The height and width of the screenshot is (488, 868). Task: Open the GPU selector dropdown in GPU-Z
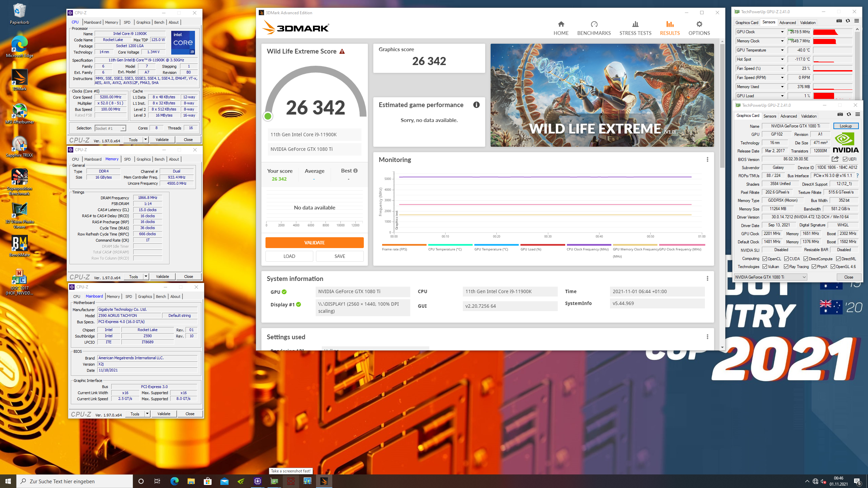pyautogui.click(x=770, y=277)
